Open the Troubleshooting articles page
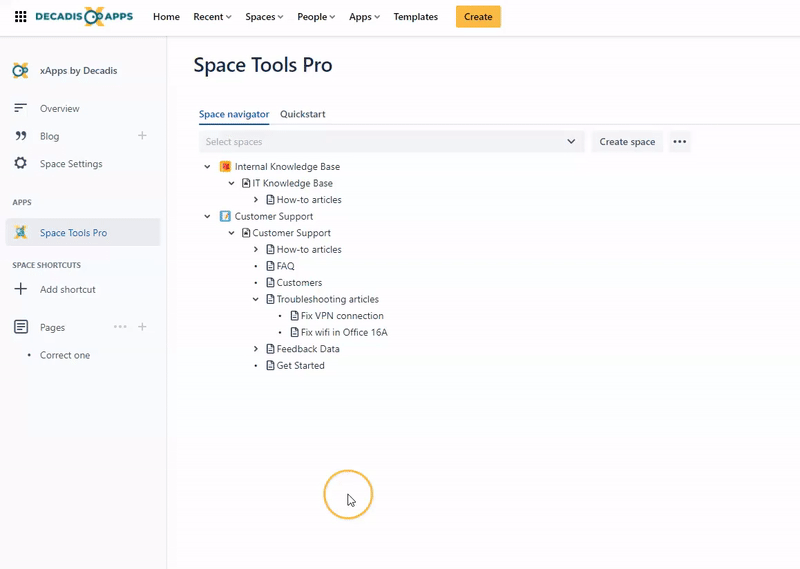 328,299
